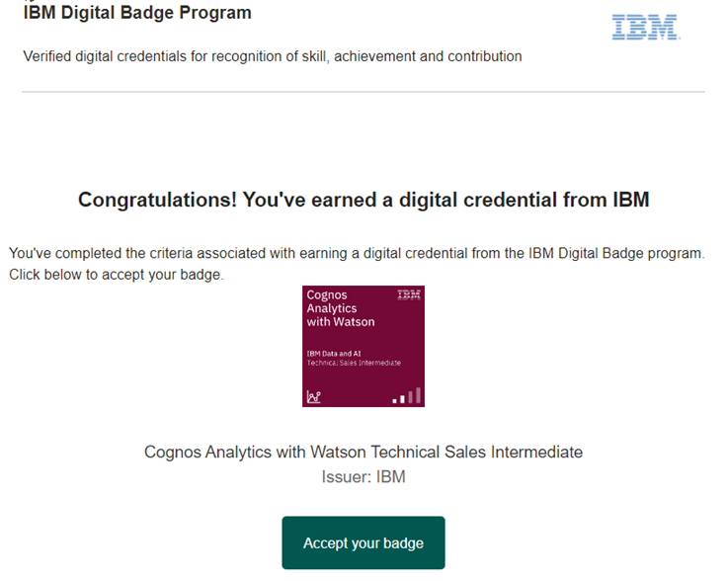Accept your badge with the green button
The width and height of the screenshot is (728, 581).
click(364, 542)
